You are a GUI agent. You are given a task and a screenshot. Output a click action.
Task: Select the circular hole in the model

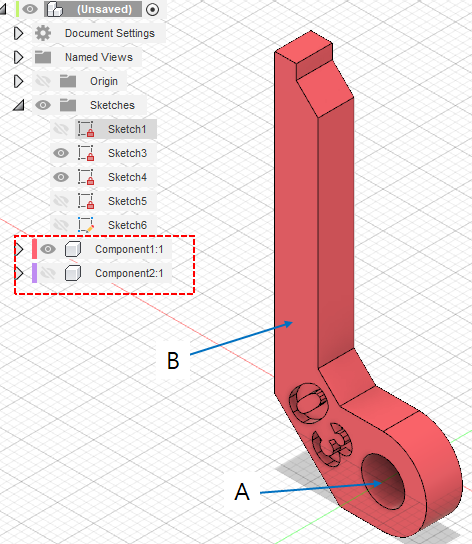[x=384, y=481]
